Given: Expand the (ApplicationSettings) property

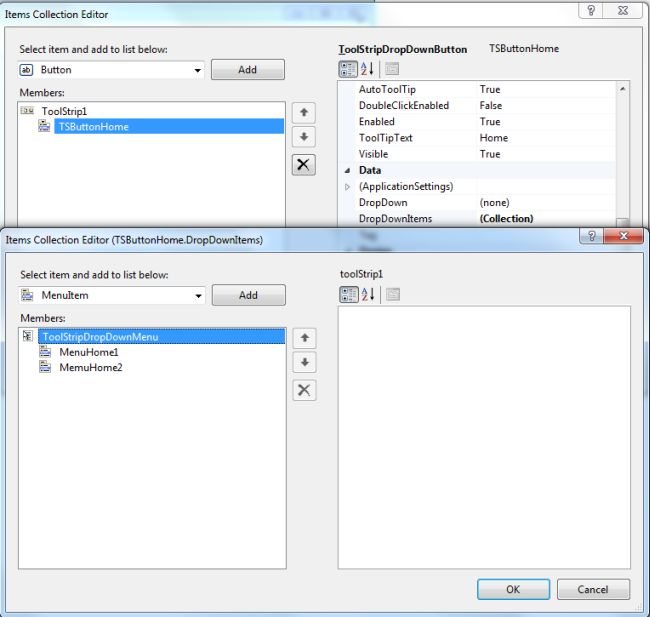Looking at the screenshot, I should pyautogui.click(x=347, y=187).
